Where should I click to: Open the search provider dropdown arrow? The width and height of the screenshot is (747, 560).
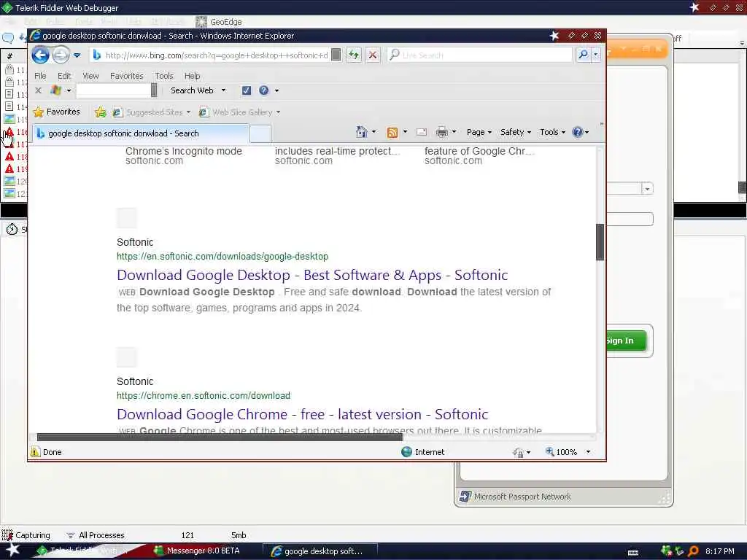595,55
